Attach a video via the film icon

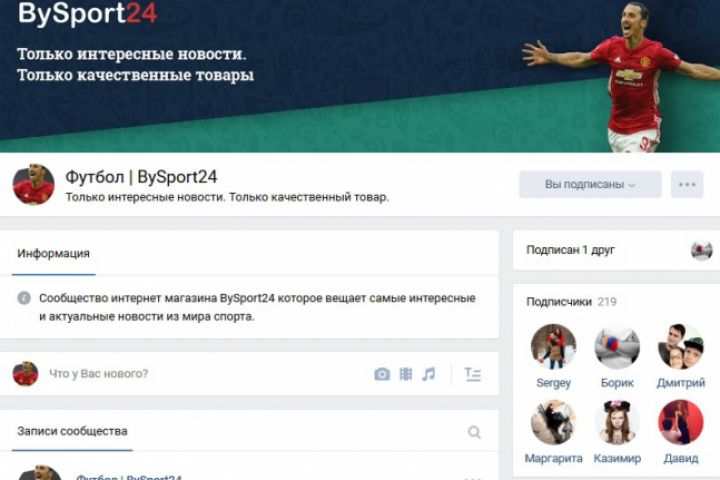click(406, 374)
